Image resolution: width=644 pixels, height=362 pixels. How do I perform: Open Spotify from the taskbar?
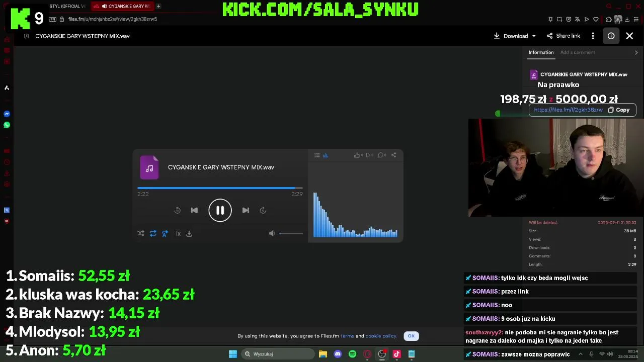tap(352, 354)
